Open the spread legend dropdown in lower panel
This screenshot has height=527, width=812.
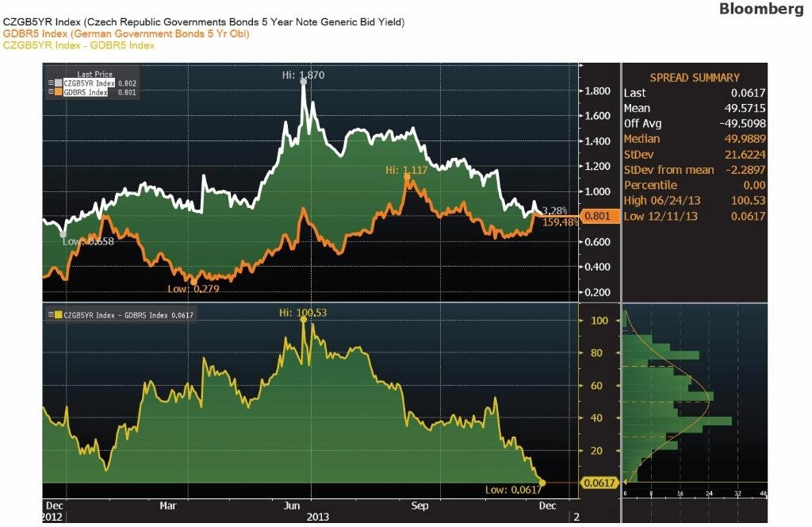pos(52,314)
